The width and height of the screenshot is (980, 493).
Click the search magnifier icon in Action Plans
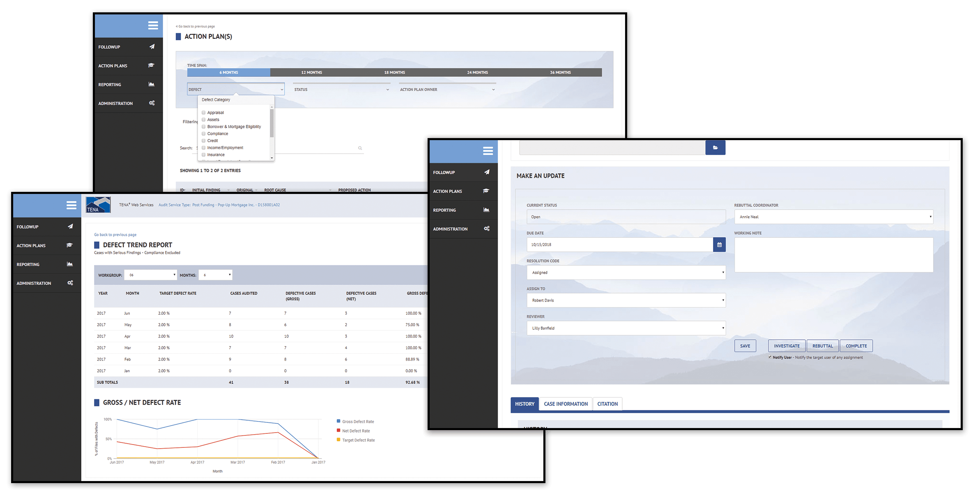pos(360,148)
